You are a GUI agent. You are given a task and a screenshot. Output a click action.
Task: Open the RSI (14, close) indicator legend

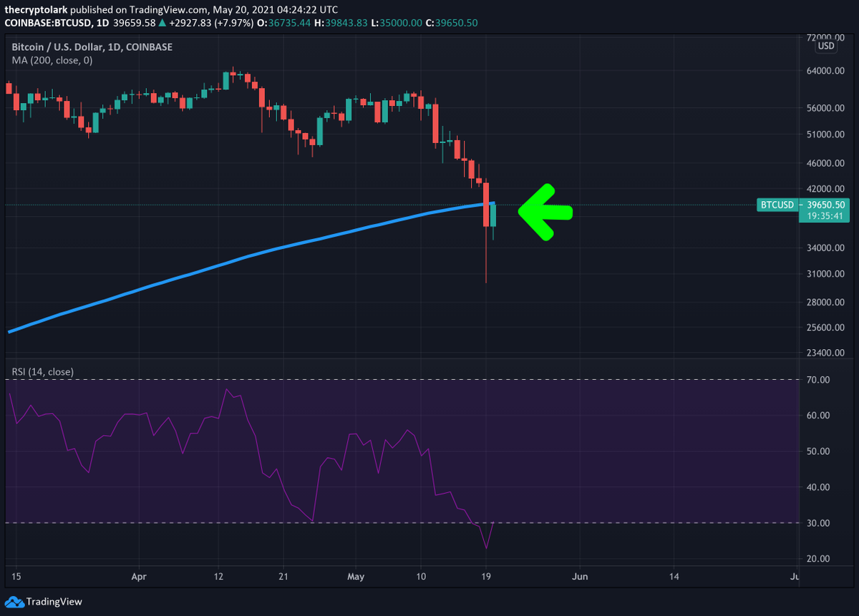(42, 372)
